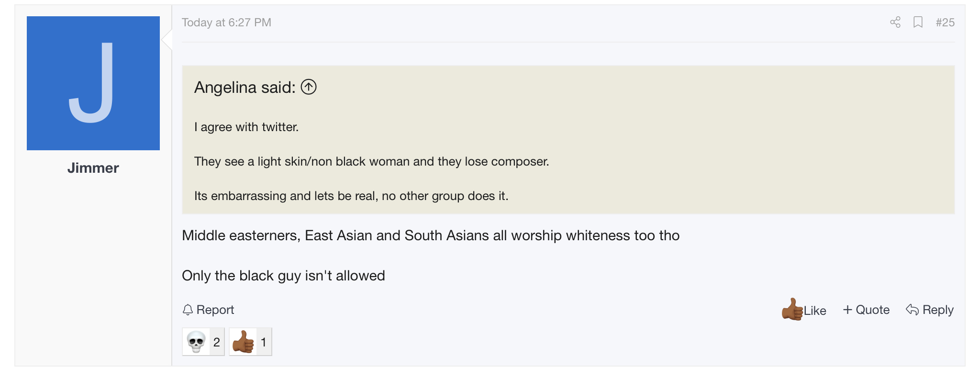Open Jimmer's profile via username

pyautogui.click(x=93, y=168)
